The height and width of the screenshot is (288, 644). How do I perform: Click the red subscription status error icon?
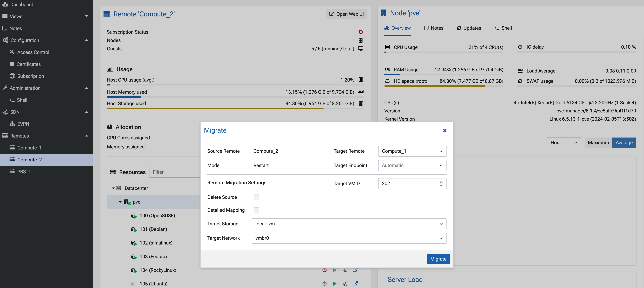point(360,32)
